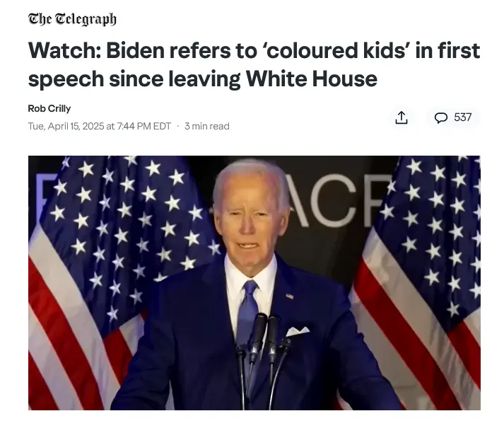
Task: Click the 537 comments count
Action: (x=462, y=117)
